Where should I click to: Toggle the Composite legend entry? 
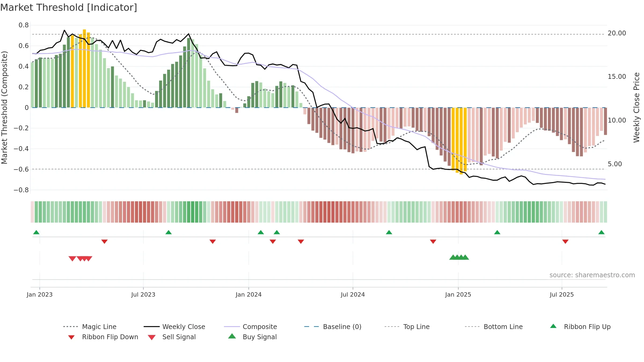tap(250, 327)
